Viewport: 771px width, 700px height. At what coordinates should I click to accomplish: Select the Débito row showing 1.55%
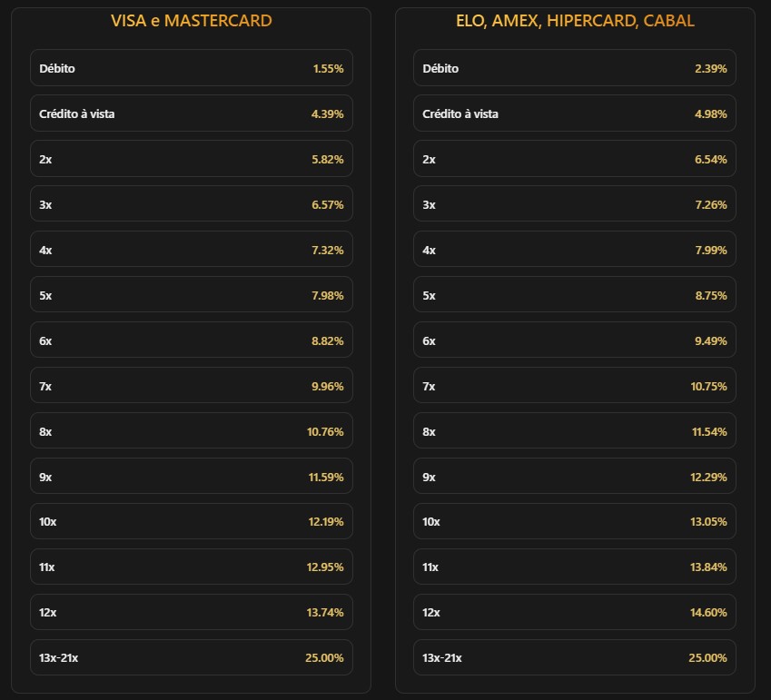pyautogui.click(x=191, y=68)
